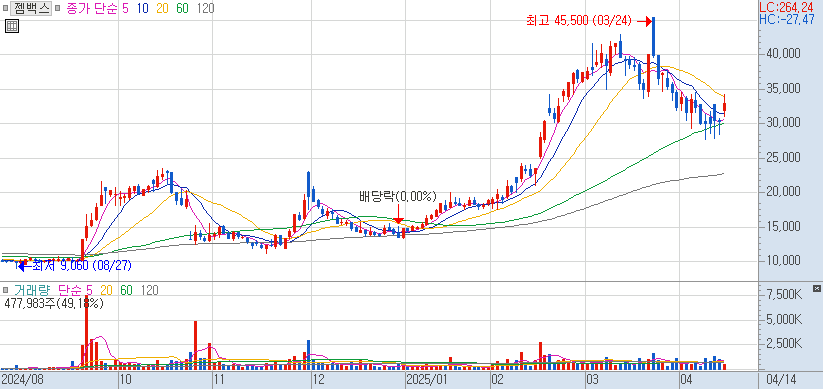Click the 2,500K volume axis label

(785, 343)
